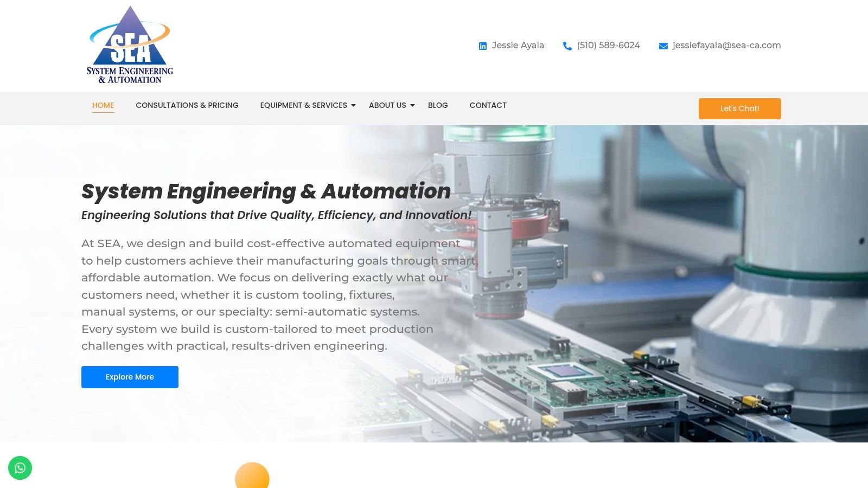Click the phone handset icon
The height and width of the screenshot is (488, 868).
(x=567, y=46)
